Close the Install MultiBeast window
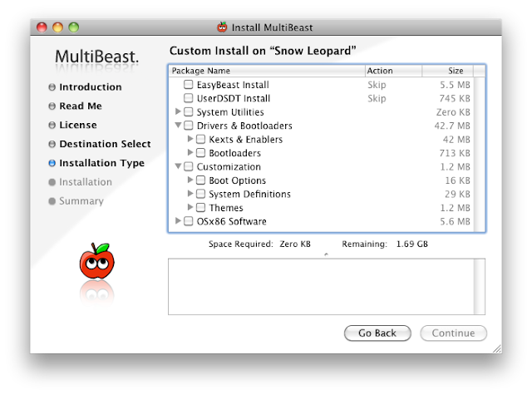The image size is (532, 395). coord(42,27)
